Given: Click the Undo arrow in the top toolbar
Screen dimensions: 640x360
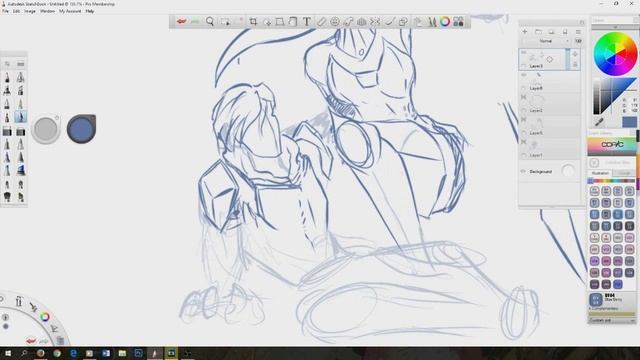Looking at the screenshot, I should tap(182, 22).
